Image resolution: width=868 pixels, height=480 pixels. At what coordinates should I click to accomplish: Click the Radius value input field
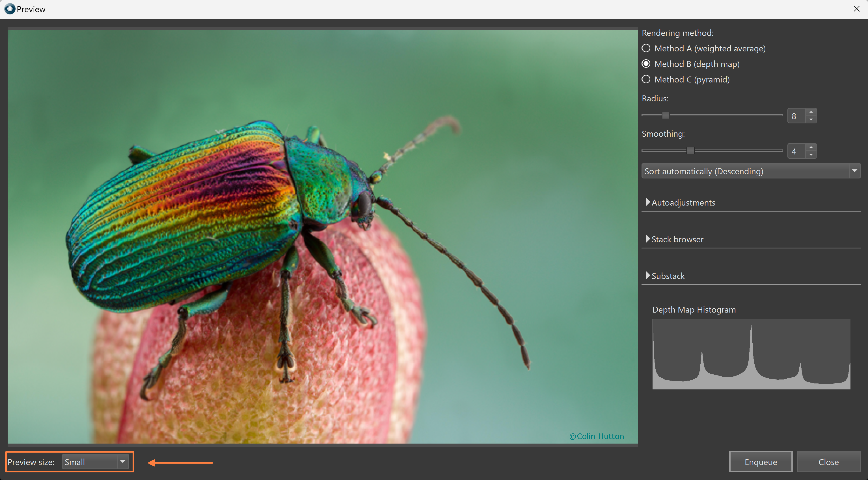tap(796, 116)
